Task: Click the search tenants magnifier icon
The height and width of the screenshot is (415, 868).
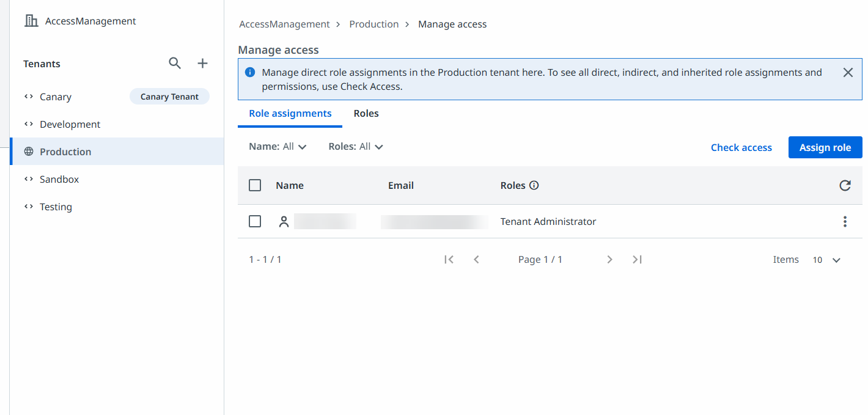Action: (x=175, y=64)
